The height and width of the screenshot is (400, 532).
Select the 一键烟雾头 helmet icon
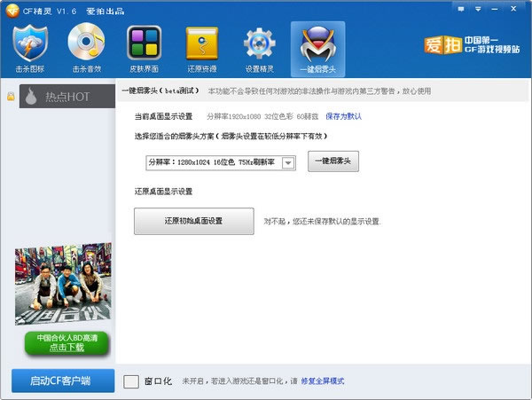[x=318, y=44]
